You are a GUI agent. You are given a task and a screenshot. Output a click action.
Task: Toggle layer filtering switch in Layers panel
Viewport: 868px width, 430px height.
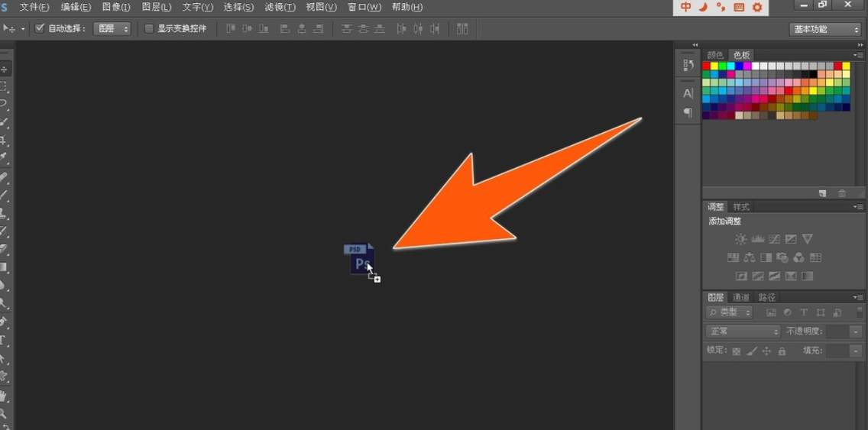859,312
